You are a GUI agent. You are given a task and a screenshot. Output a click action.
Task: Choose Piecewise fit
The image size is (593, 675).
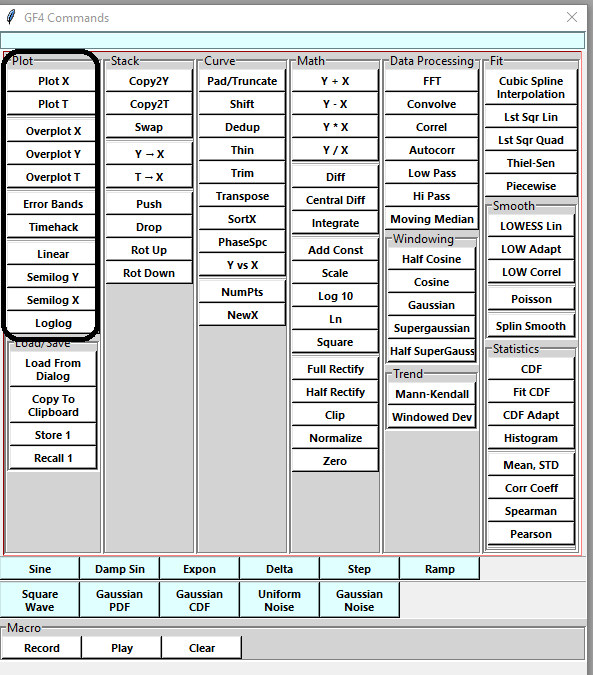[531, 186]
